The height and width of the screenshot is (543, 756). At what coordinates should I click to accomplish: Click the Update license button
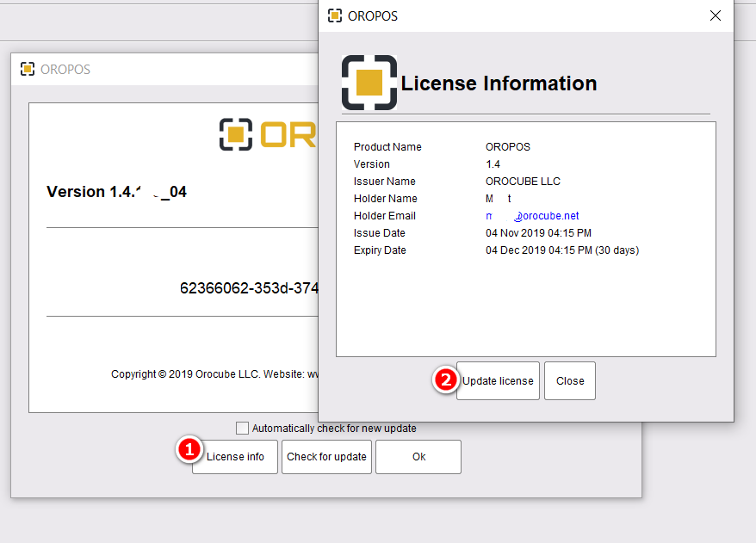[498, 380]
